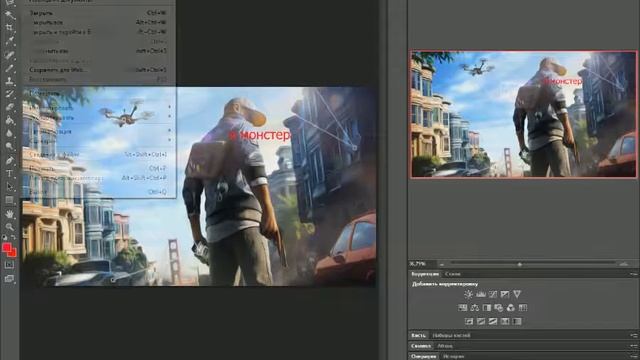The image size is (640, 360).
Task: Select the Dodge tool
Action: point(10,146)
